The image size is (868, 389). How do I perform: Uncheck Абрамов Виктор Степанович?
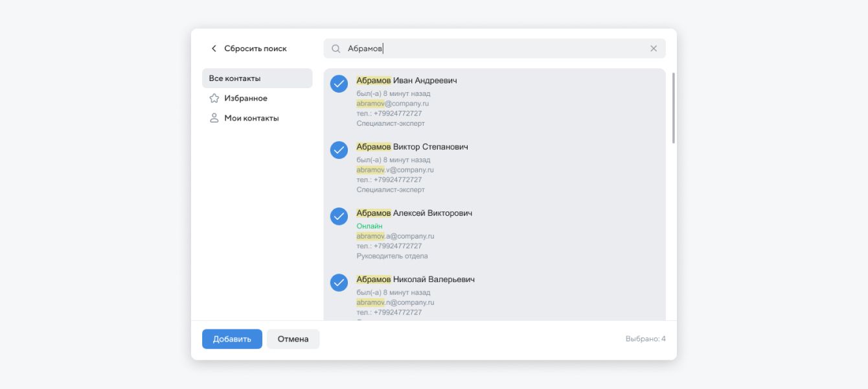[x=339, y=150]
